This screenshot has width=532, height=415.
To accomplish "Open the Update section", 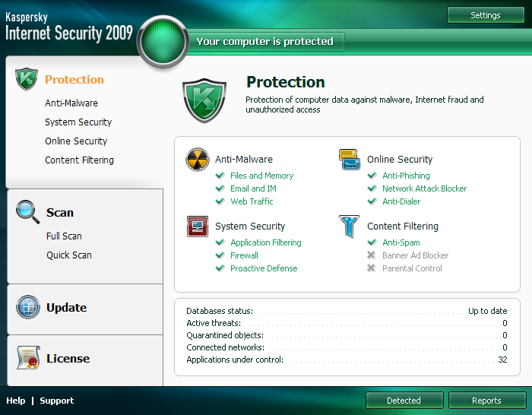I will click(67, 307).
